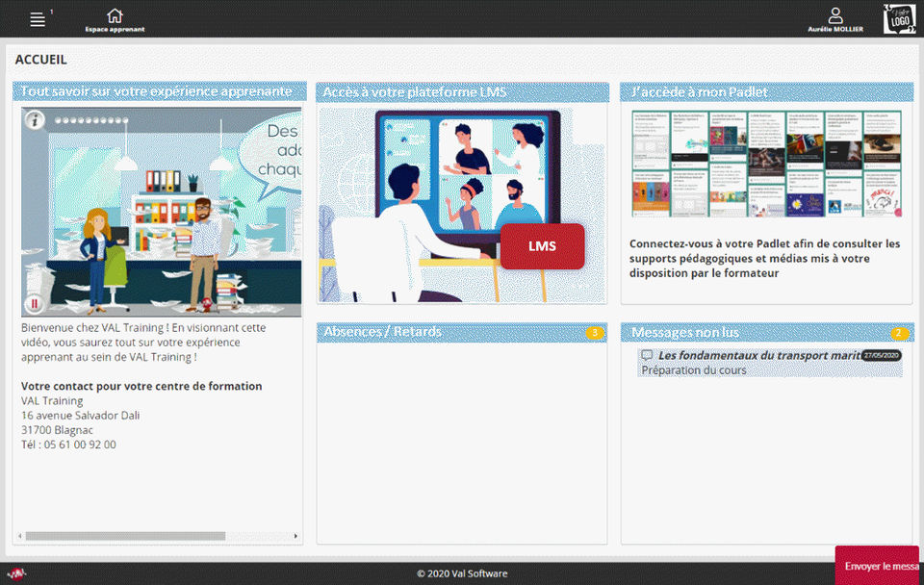Open the Padlet board thumbnail
The image size is (924, 585).
coord(766,164)
